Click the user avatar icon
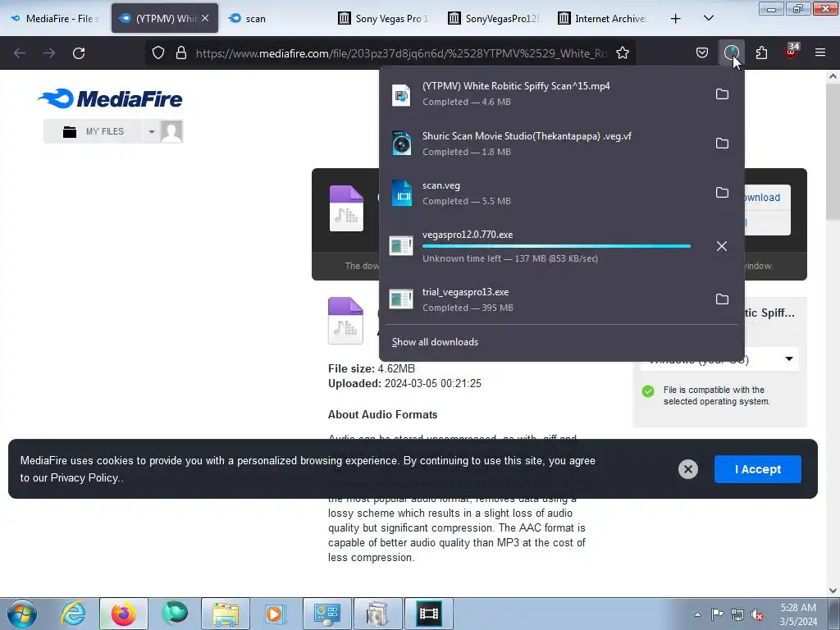This screenshot has width=840, height=630. tap(171, 131)
